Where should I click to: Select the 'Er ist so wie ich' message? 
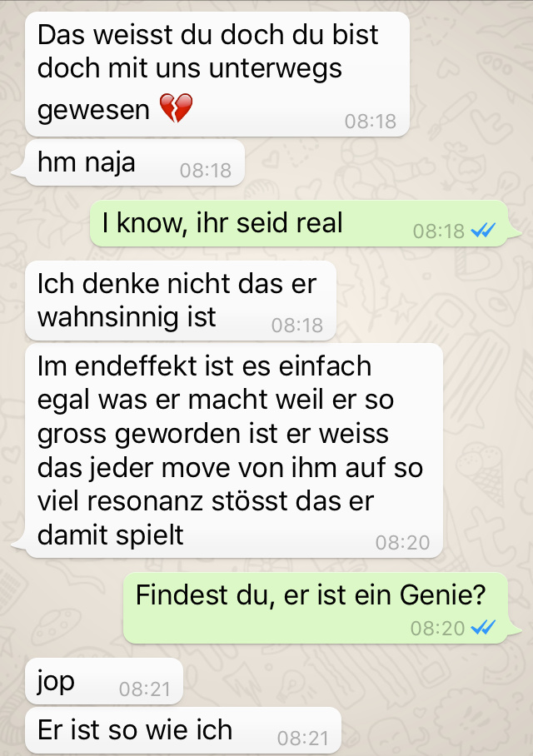183,731
